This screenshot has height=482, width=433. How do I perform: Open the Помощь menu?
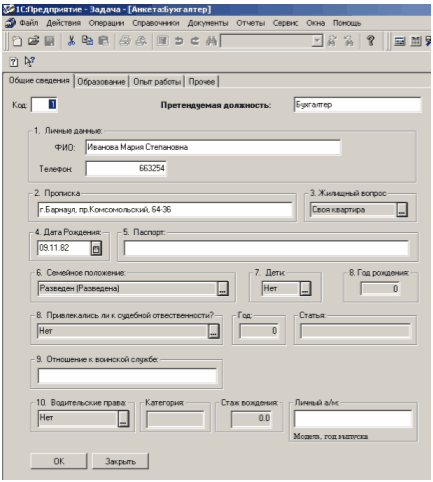[x=347, y=23]
